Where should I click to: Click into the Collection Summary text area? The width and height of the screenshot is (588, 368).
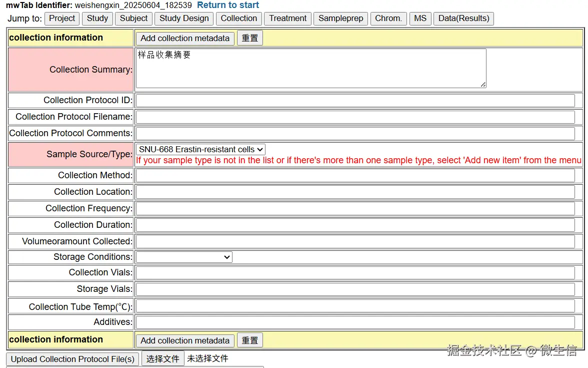pos(311,69)
